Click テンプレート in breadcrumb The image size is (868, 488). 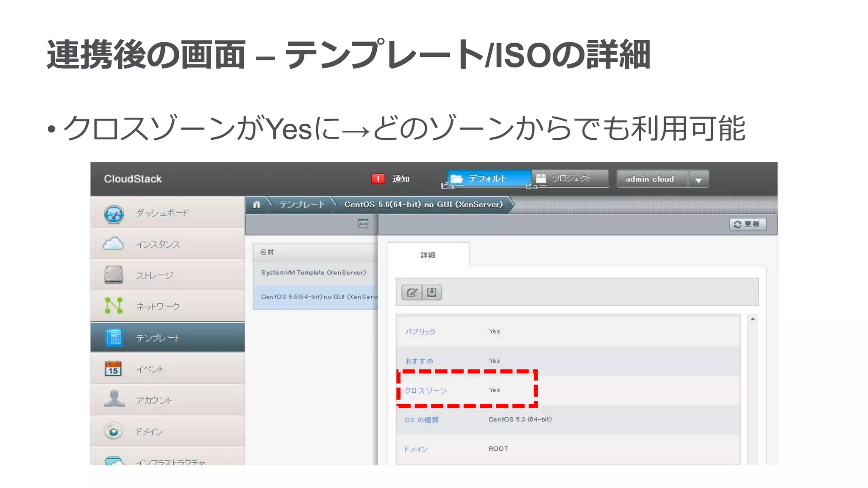point(302,205)
